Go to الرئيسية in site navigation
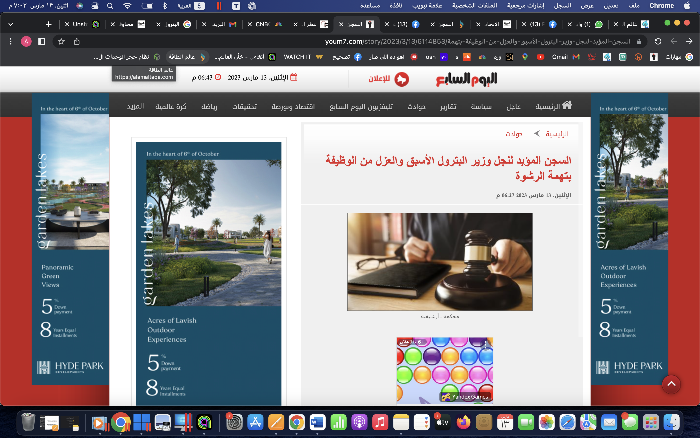Image resolution: width=700 pixels, height=438 pixels. pyautogui.click(x=547, y=106)
